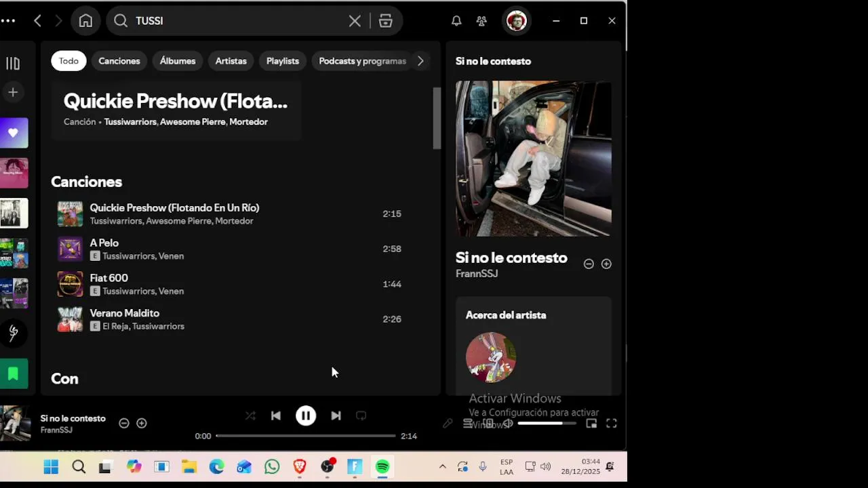Screen dimensions: 868x488
Task: Open FrannSSJ link in right panel
Action: point(477,274)
